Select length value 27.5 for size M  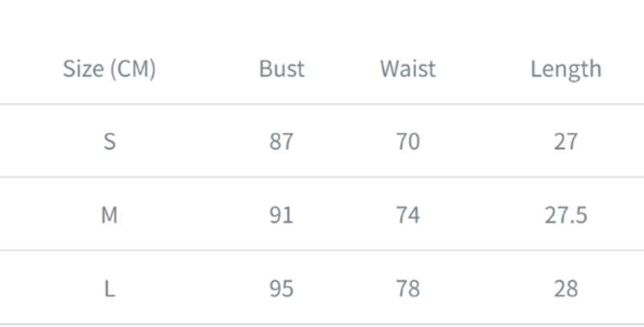(x=565, y=215)
